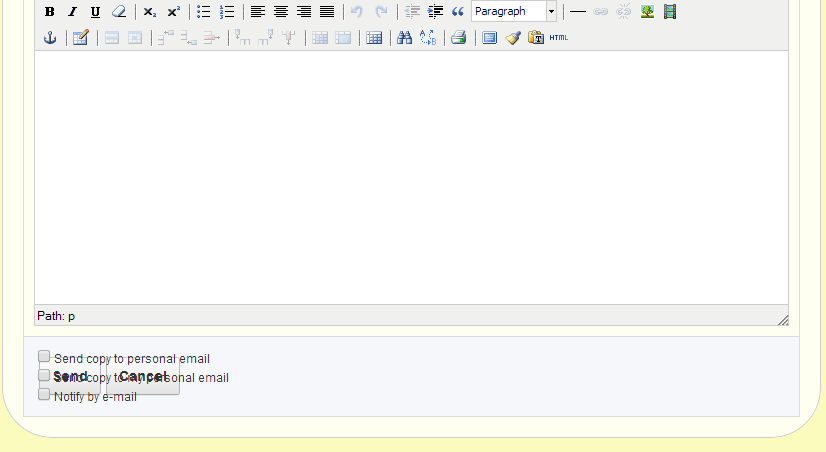Click the Redo arrow icon
Screen dimensions: 826x452
point(381,12)
